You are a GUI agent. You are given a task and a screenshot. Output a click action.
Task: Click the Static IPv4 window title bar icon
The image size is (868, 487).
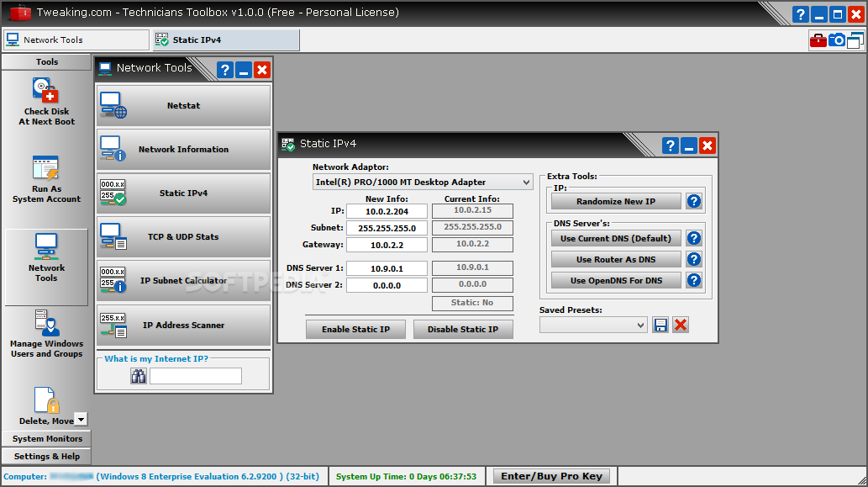[x=288, y=144]
